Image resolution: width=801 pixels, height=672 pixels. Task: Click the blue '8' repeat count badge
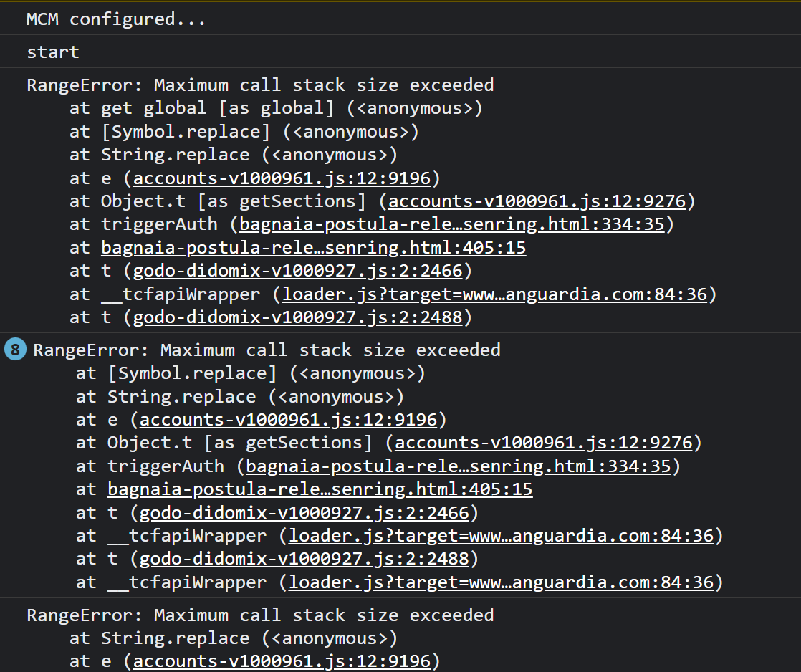point(14,350)
